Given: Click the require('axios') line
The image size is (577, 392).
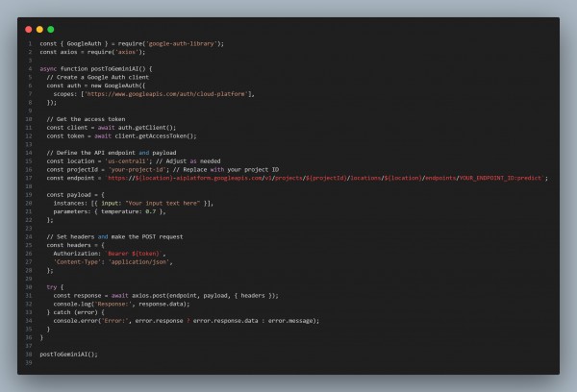Looking at the screenshot, I should pyautogui.click(x=92, y=52).
